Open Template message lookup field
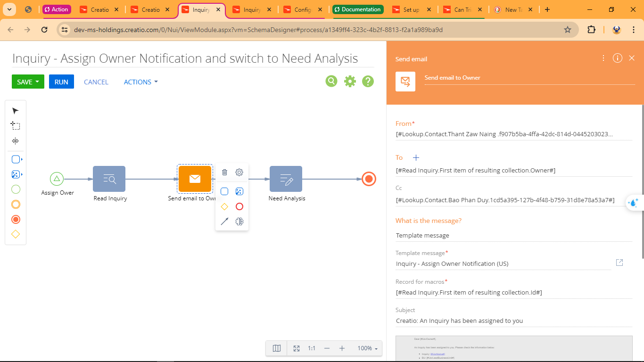 (503, 263)
